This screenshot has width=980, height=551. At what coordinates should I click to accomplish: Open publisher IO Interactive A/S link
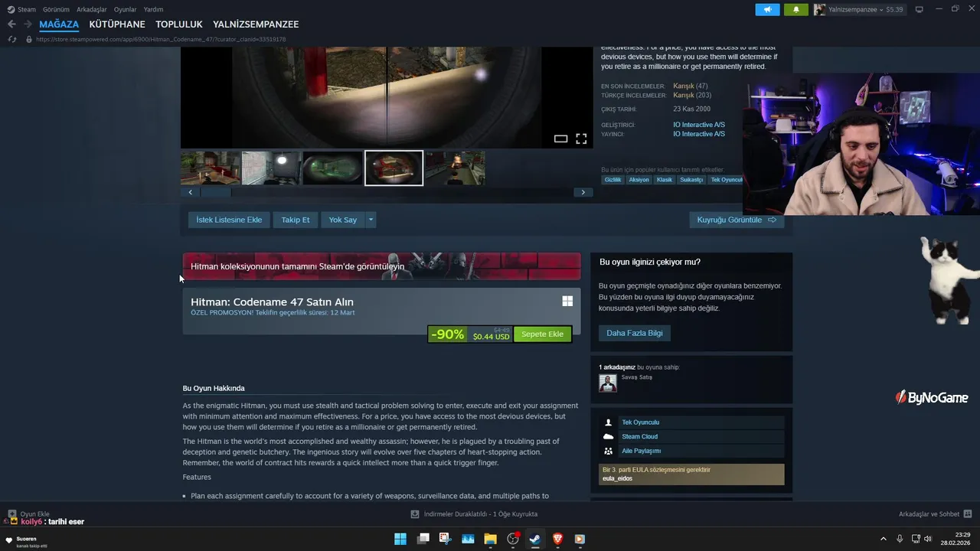tap(699, 134)
